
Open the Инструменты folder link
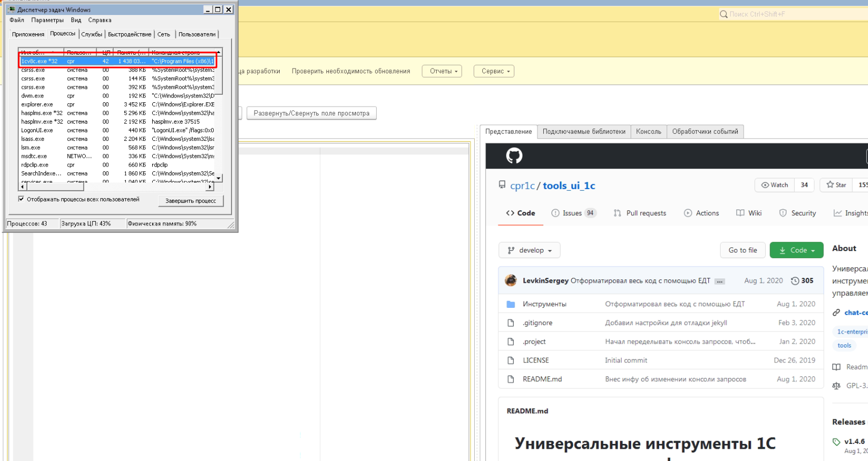544,304
